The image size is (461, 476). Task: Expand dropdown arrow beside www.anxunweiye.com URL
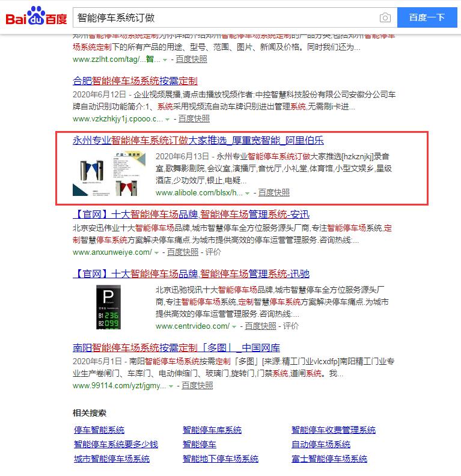click(x=156, y=252)
